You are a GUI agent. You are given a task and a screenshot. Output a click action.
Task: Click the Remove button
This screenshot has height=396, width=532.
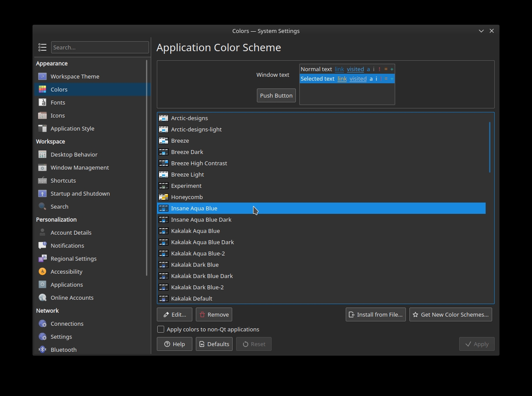(x=214, y=314)
